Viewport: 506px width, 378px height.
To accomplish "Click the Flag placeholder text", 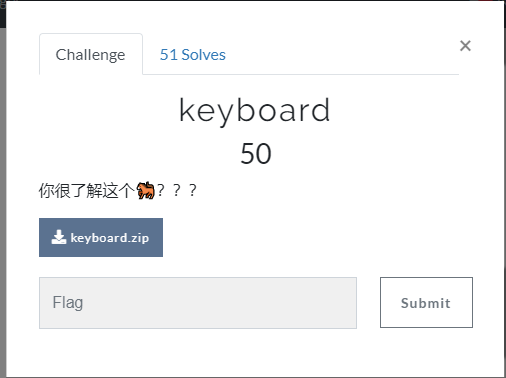I will click(68, 302).
